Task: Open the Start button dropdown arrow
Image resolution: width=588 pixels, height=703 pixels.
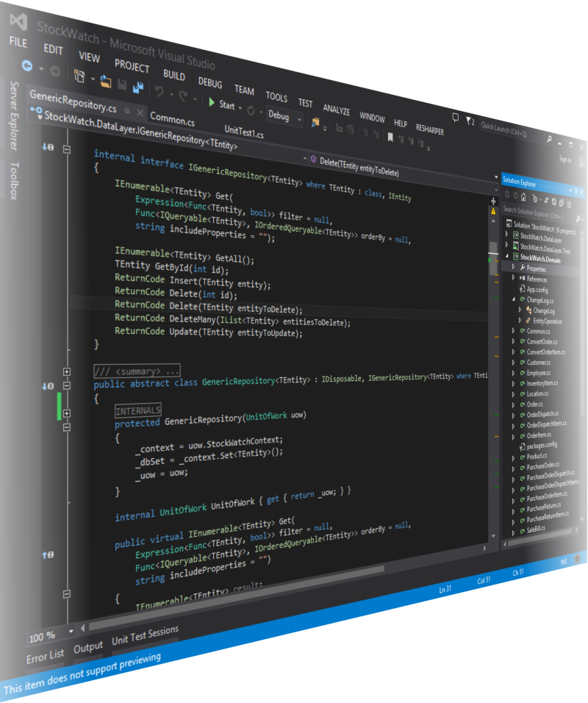Action: (x=240, y=108)
